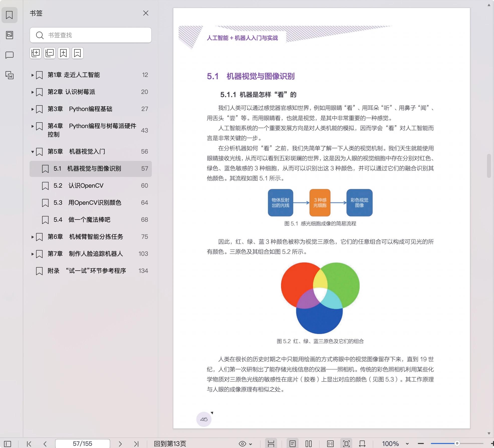494x448 pixels.
Task: Go to bookmark 第3章 Python编程基础
Action: click(x=90, y=109)
